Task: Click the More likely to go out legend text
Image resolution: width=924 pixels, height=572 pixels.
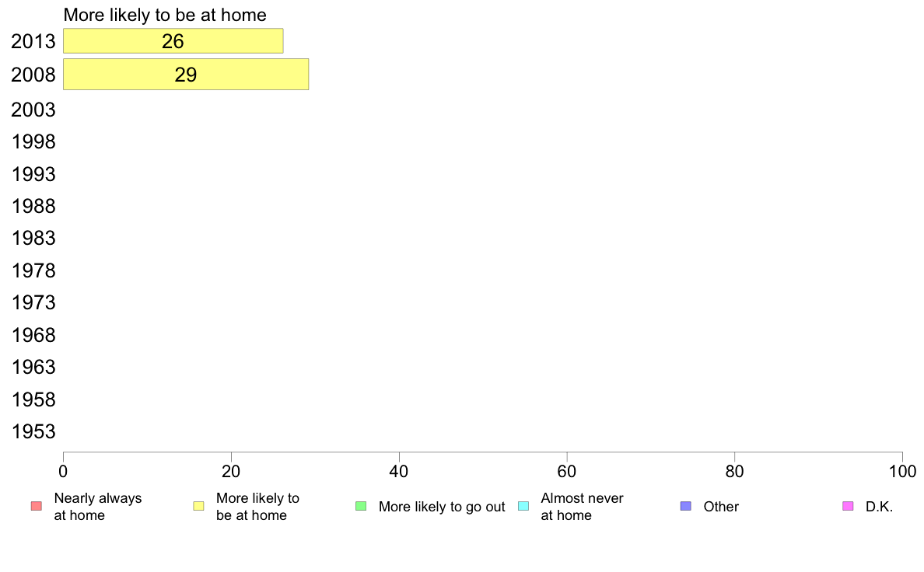Action: [442, 507]
